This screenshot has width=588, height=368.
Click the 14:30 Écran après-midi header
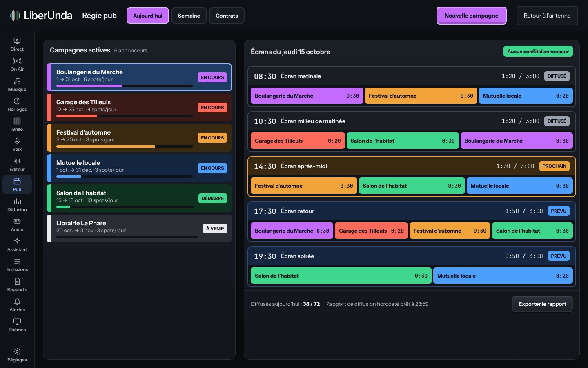pyautogui.click(x=412, y=166)
